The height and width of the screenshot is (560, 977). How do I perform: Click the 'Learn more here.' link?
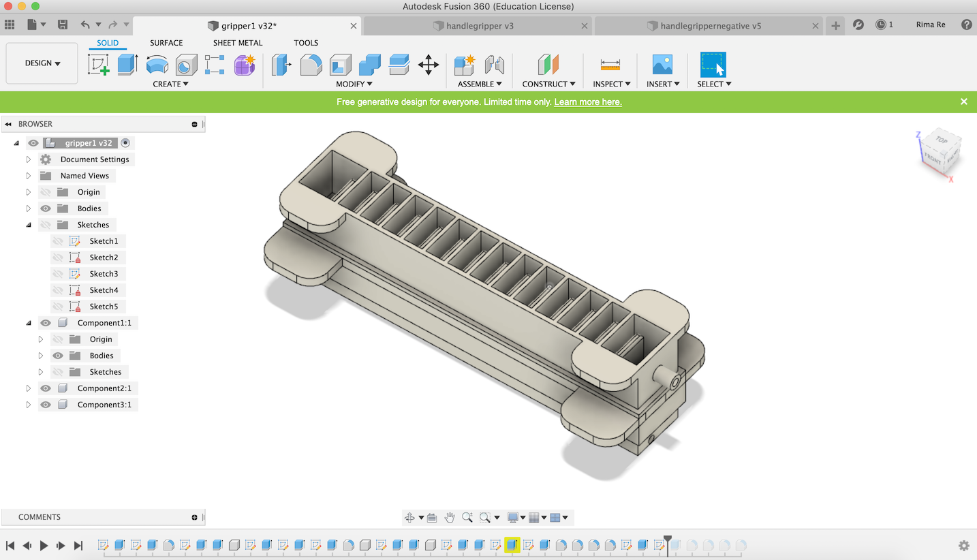pos(587,102)
